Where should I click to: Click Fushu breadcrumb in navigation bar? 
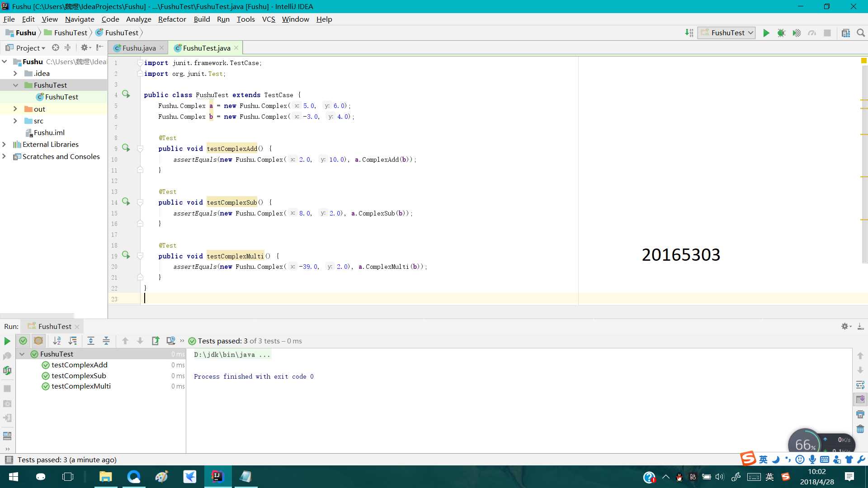click(x=21, y=33)
